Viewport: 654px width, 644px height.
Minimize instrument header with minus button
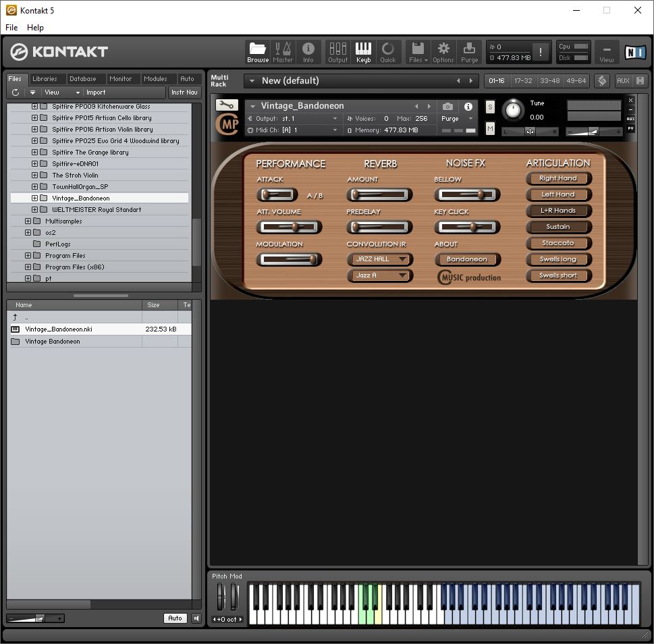630,109
